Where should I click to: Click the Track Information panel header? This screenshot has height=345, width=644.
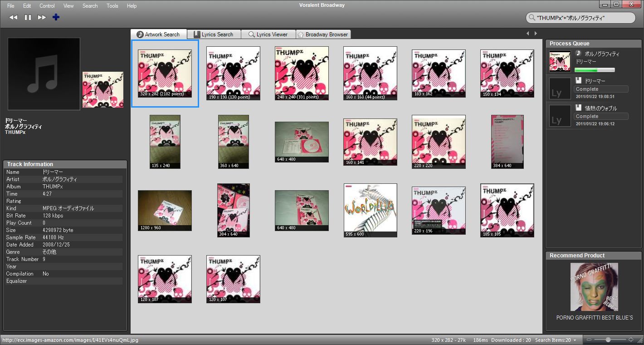(x=65, y=164)
